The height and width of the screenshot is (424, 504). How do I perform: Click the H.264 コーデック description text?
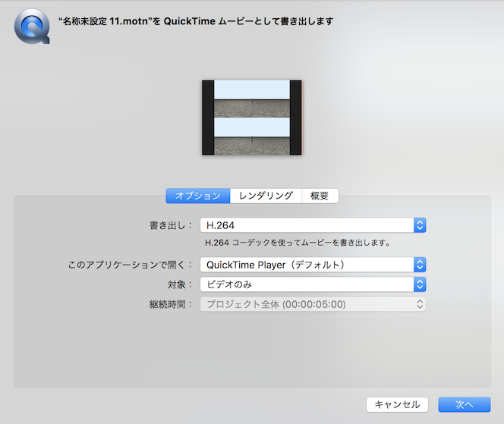[298, 243]
